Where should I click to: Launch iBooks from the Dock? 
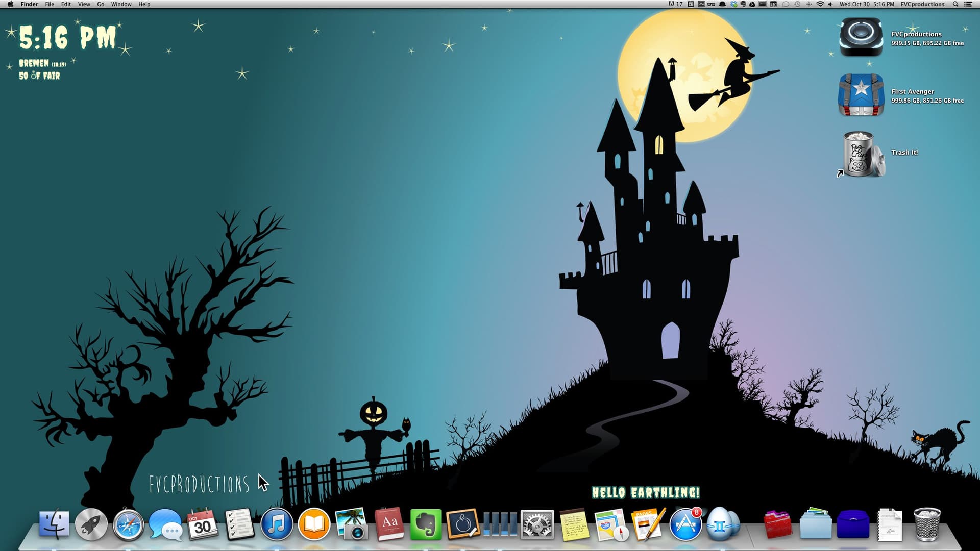click(x=313, y=524)
